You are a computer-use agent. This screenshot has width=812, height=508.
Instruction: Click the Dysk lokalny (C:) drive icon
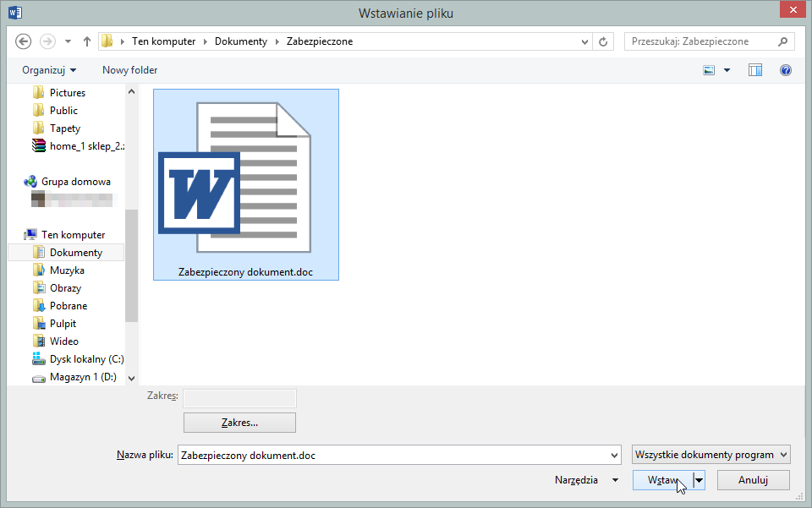39,358
